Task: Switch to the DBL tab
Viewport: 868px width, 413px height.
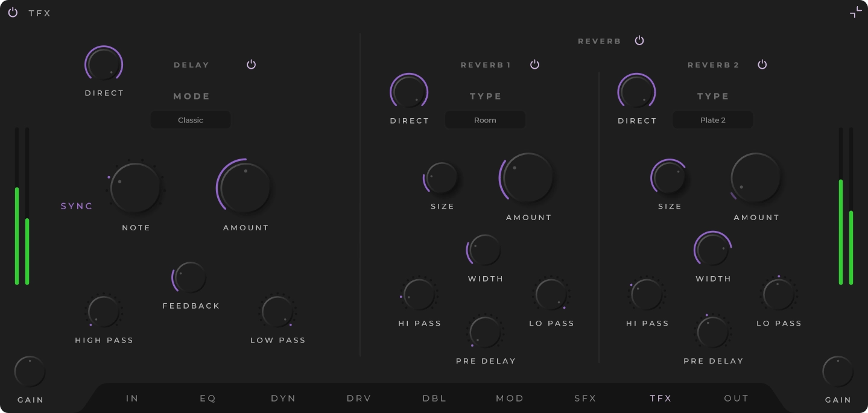Action: 434,399
